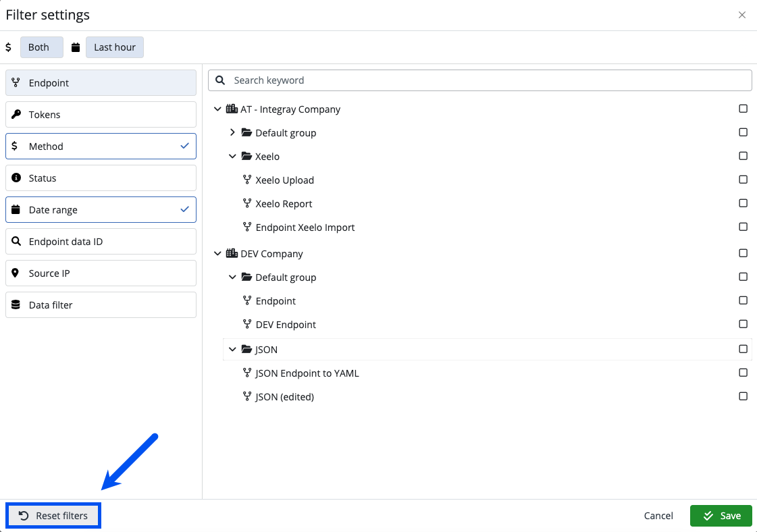Collapse the Xeelo folder
Viewport: 757px width, 532px height.
click(232, 156)
